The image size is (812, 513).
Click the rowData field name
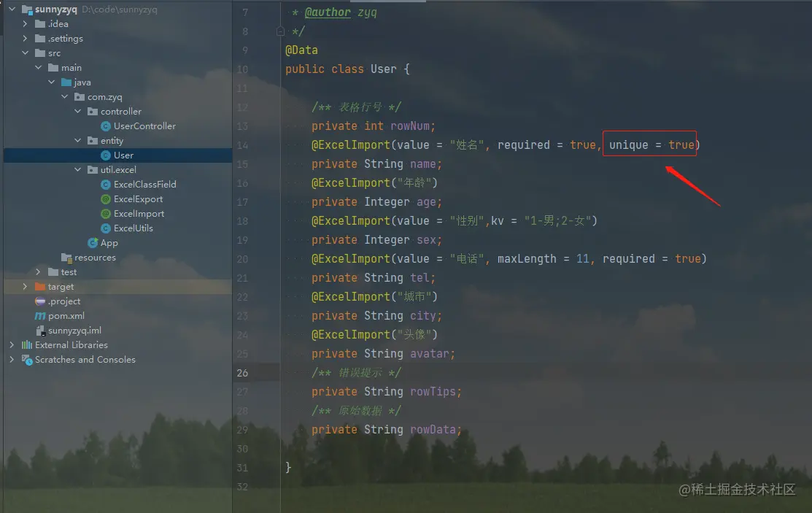click(x=433, y=430)
